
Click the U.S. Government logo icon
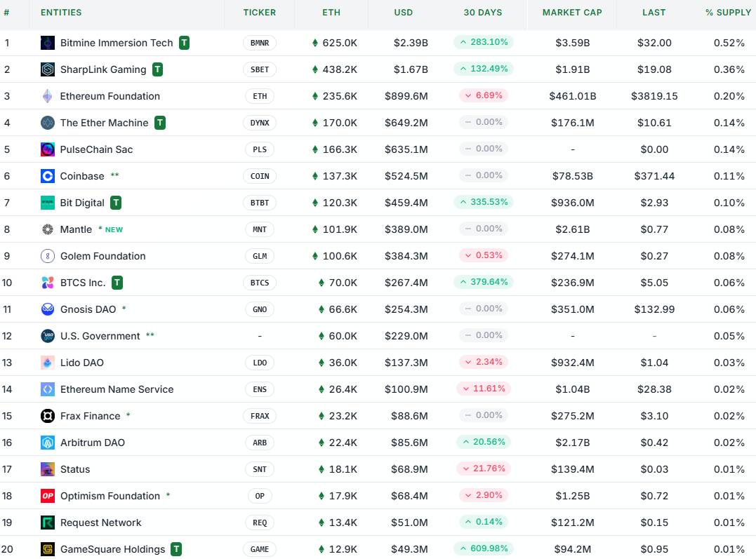pyautogui.click(x=47, y=336)
